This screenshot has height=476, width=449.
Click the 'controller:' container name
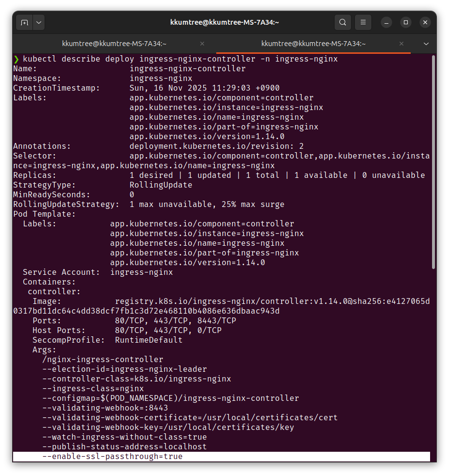tap(54, 291)
